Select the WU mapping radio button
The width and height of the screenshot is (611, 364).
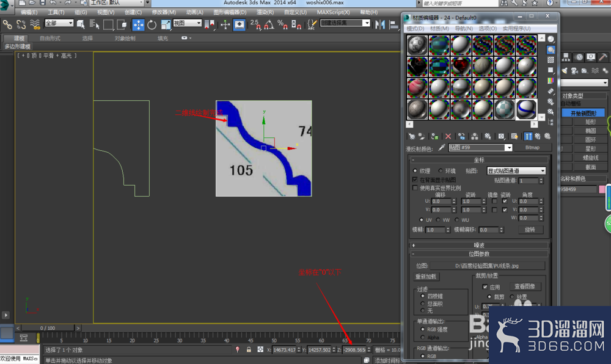(x=456, y=220)
